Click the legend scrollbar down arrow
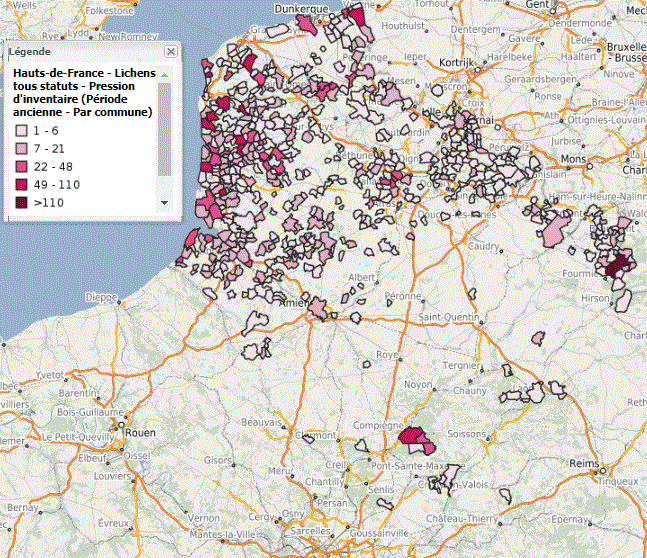This screenshot has height=558, width=647. tap(165, 202)
